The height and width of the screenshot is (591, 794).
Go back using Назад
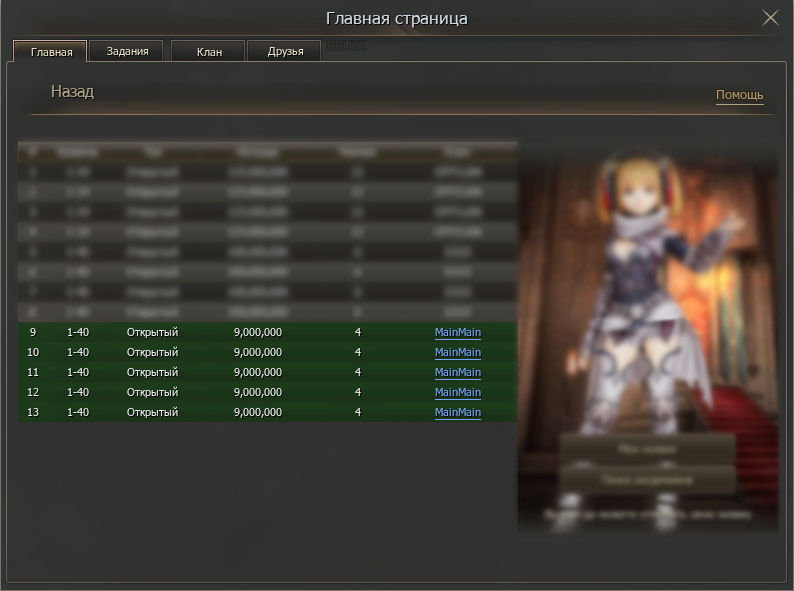(x=72, y=92)
